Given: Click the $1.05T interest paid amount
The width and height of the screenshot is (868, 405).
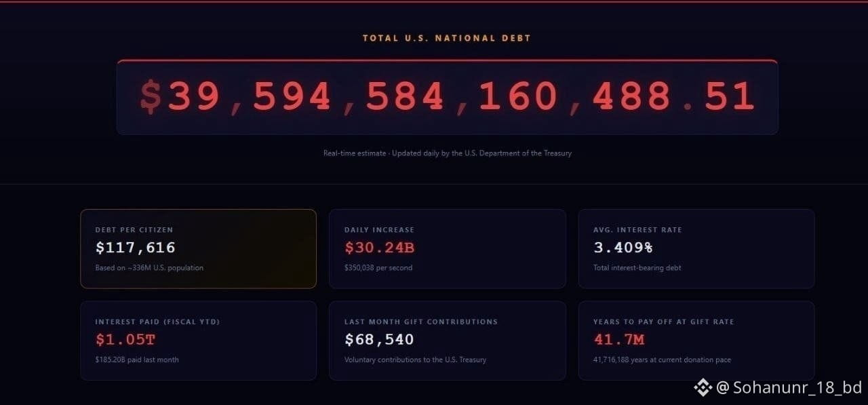Looking at the screenshot, I should pos(125,340).
